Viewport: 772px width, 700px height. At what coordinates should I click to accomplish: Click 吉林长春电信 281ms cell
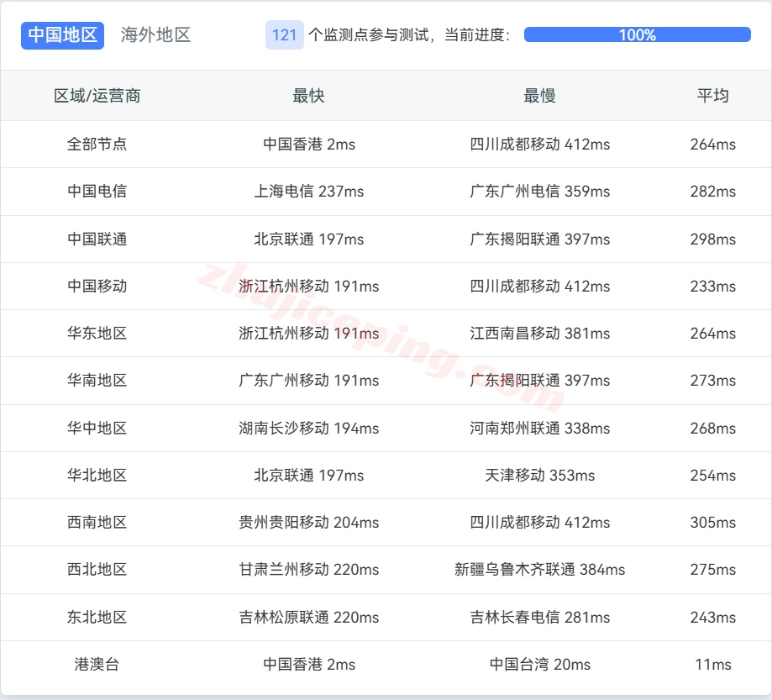click(539, 618)
